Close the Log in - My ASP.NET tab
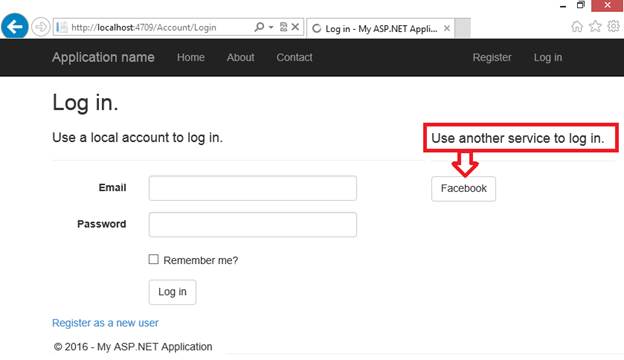The image size is (624, 360). pos(447,28)
